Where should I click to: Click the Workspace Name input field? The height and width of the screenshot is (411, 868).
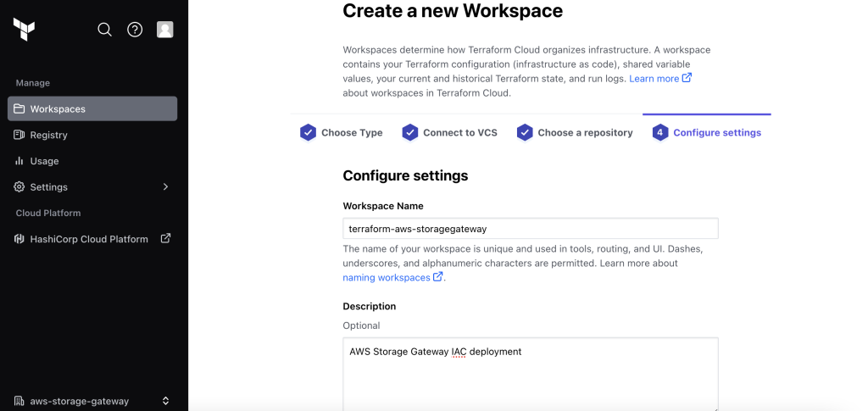(531, 229)
